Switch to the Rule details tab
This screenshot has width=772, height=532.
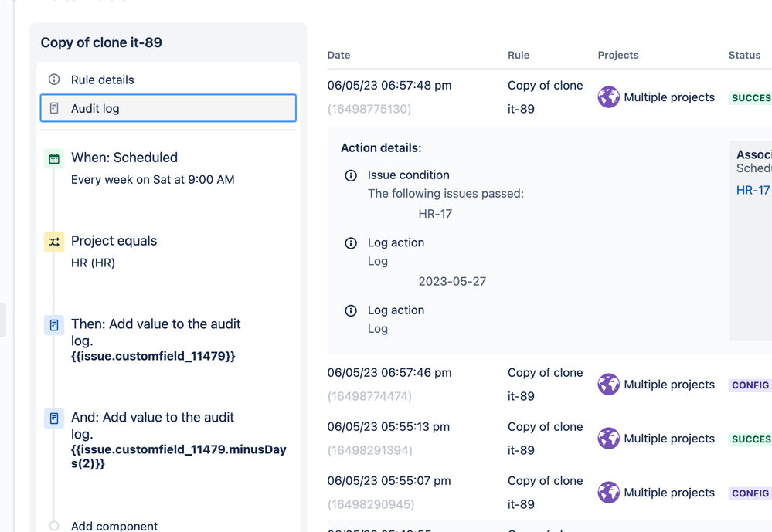coord(102,79)
